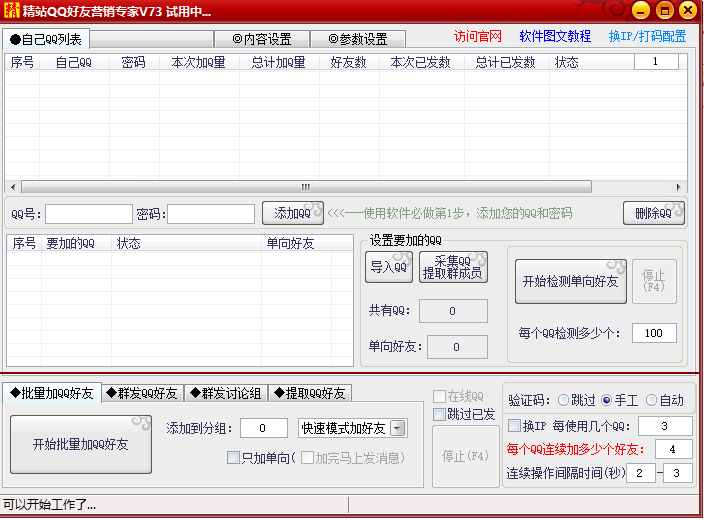This screenshot has width=704, height=520.
Task: Click the left scroll arrow of QQ list
Action: point(12,187)
